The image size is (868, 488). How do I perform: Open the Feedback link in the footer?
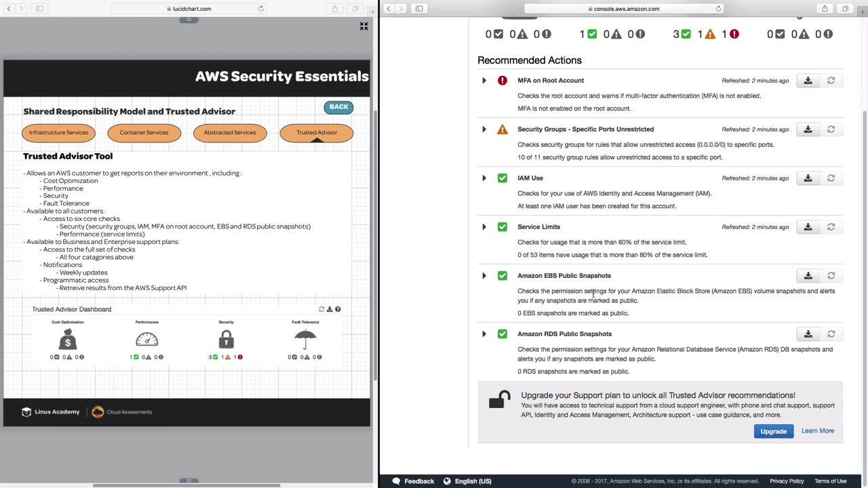point(413,481)
